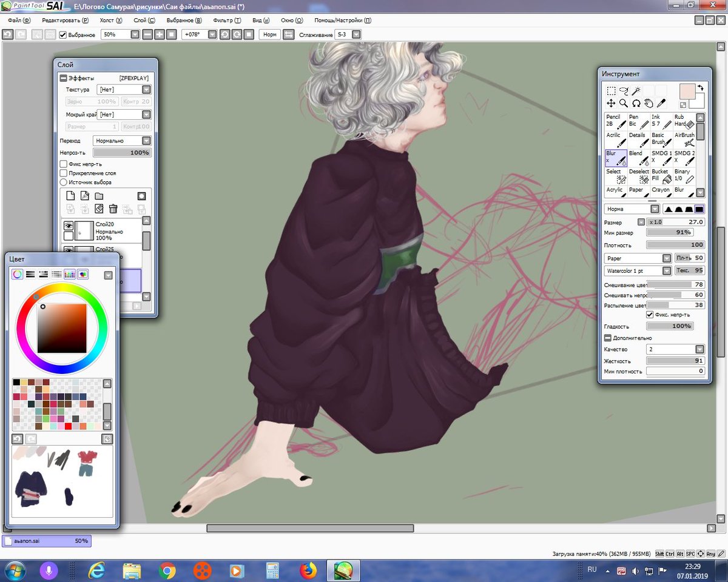Select the Details brush
Image resolution: width=728 pixels, height=582 pixels.
coord(639,139)
